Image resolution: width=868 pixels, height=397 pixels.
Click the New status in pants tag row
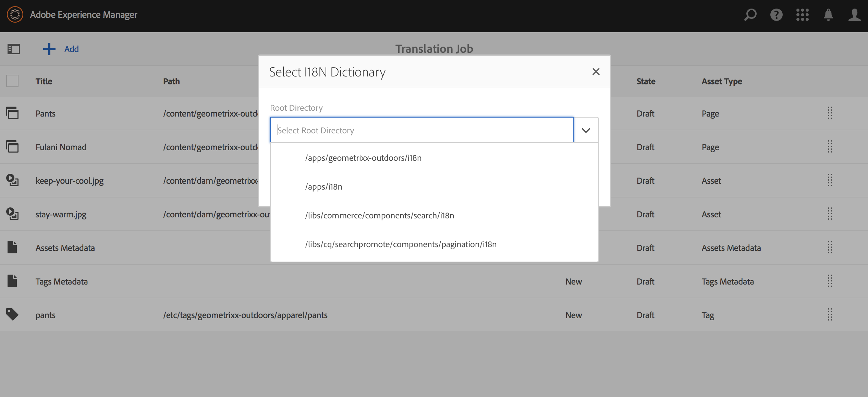point(574,315)
